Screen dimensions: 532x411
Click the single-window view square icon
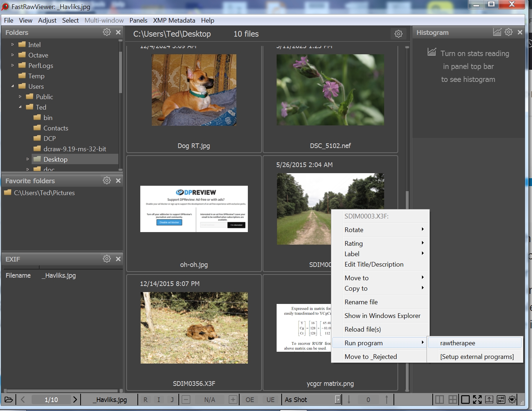click(465, 400)
